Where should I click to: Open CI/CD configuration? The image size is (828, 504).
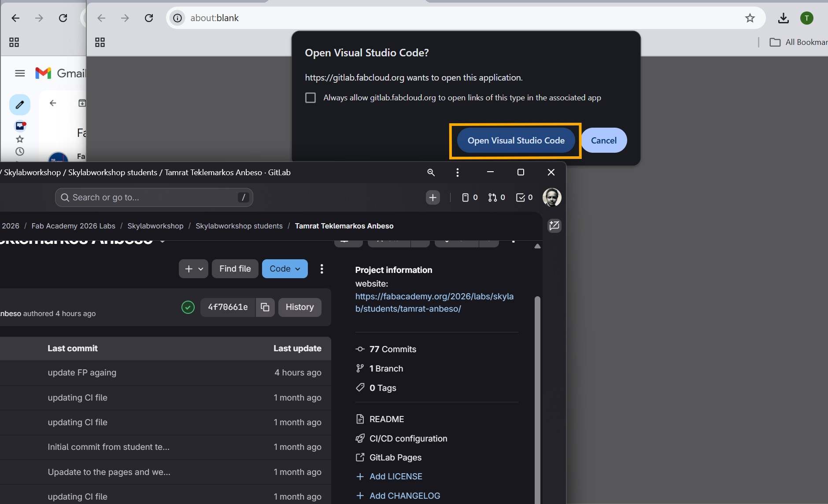click(401, 438)
